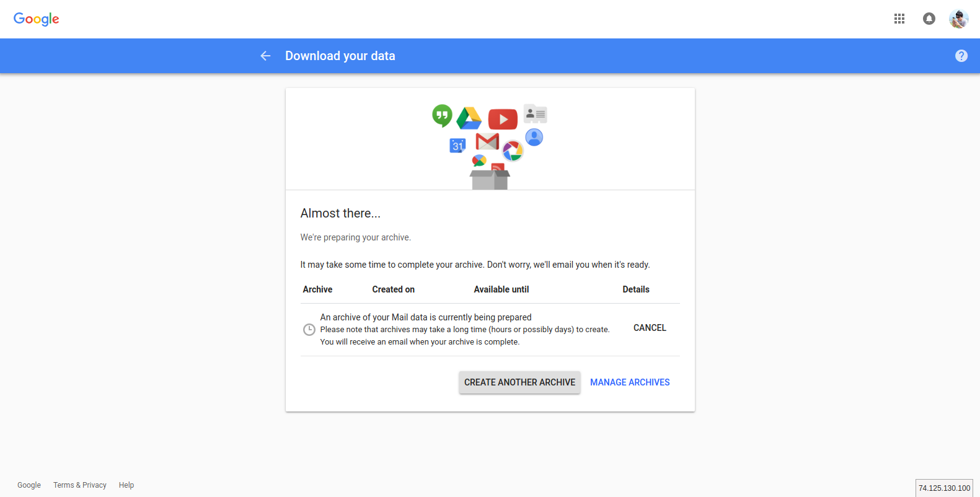Open the Help link in footer
The height and width of the screenshot is (497, 980).
click(126, 485)
